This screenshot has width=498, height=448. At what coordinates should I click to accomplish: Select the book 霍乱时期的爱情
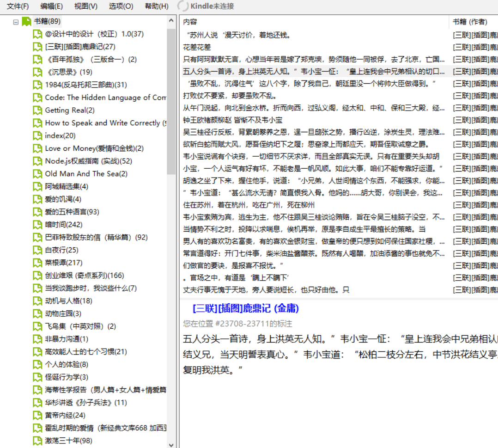tap(105, 428)
